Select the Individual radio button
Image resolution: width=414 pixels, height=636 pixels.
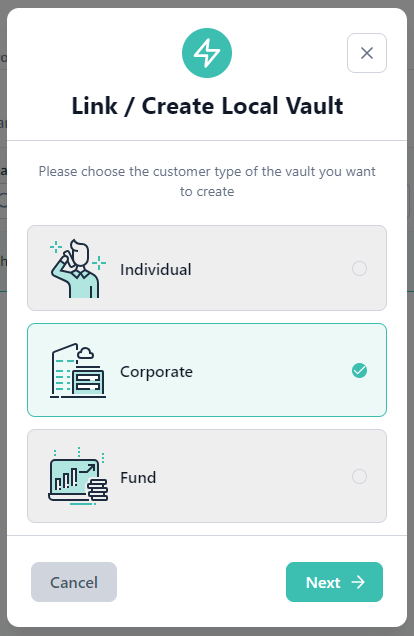[x=359, y=269]
